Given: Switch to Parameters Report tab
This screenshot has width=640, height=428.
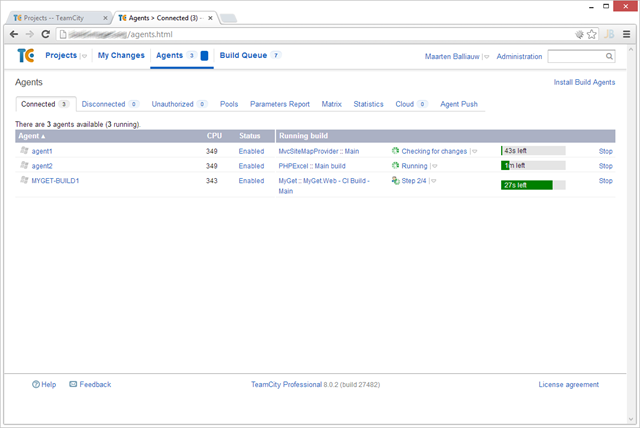Looking at the screenshot, I should (x=280, y=104).
